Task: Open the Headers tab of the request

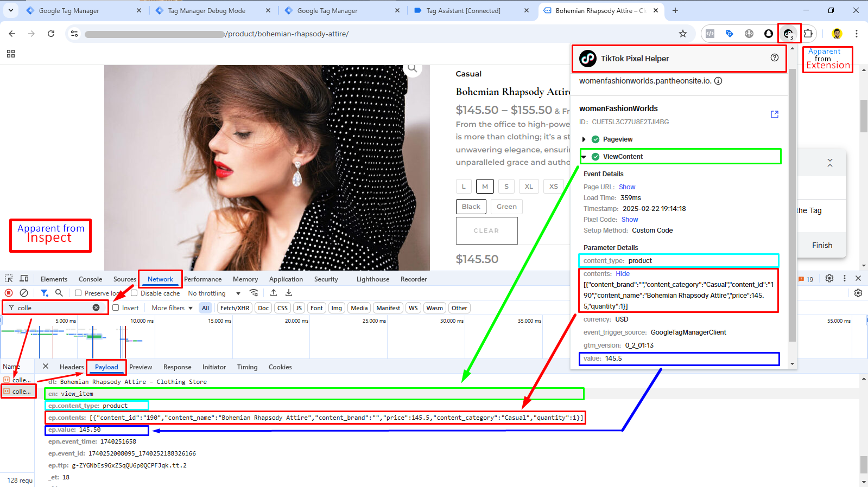Action: [72, 367]
